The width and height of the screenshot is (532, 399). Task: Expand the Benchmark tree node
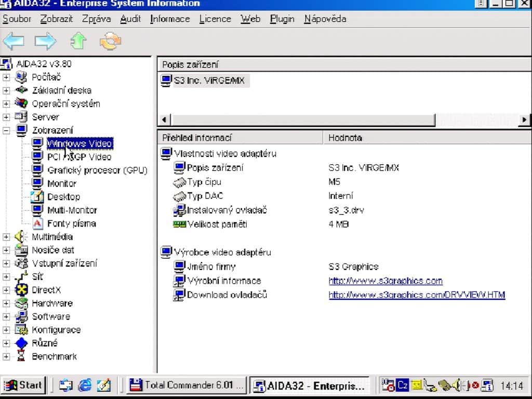point(6,356)
